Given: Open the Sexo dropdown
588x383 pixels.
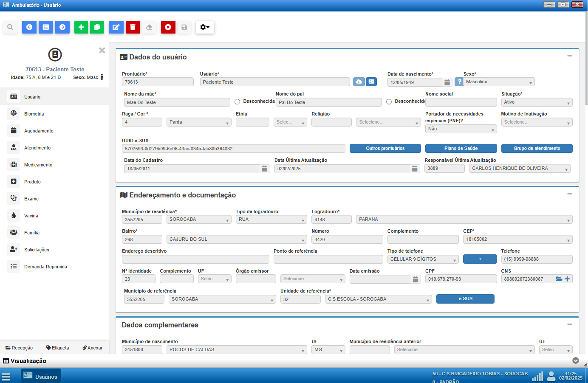Looking at the screenshot, I should click(x=500, y=82).
